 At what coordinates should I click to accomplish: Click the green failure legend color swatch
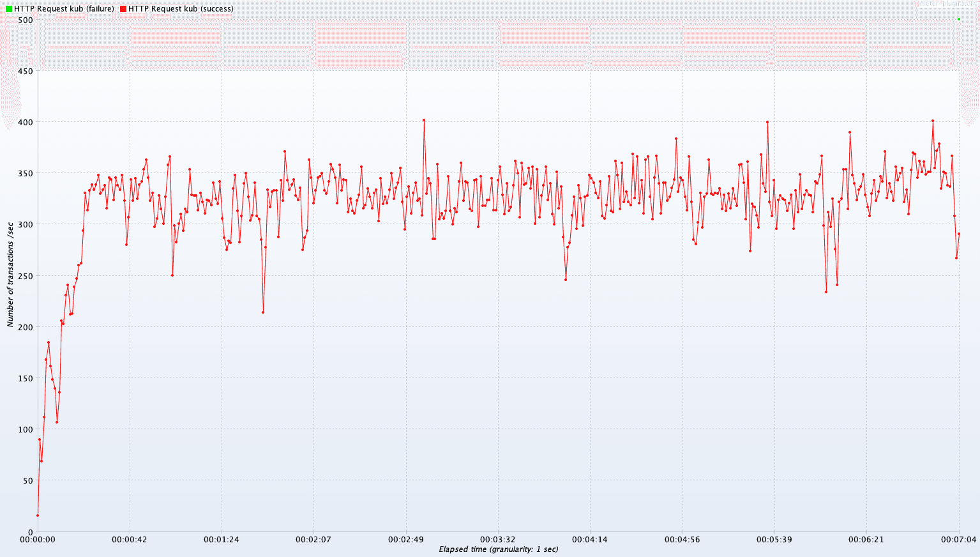click(9, 9)
